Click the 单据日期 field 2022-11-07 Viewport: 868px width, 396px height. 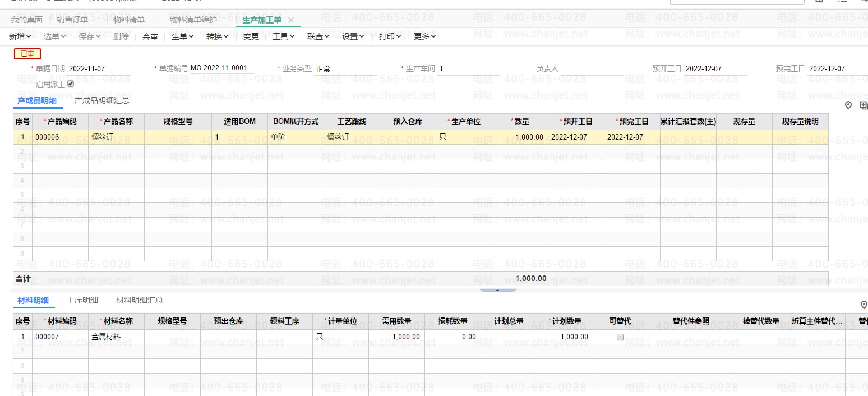(x=99, y=68)
